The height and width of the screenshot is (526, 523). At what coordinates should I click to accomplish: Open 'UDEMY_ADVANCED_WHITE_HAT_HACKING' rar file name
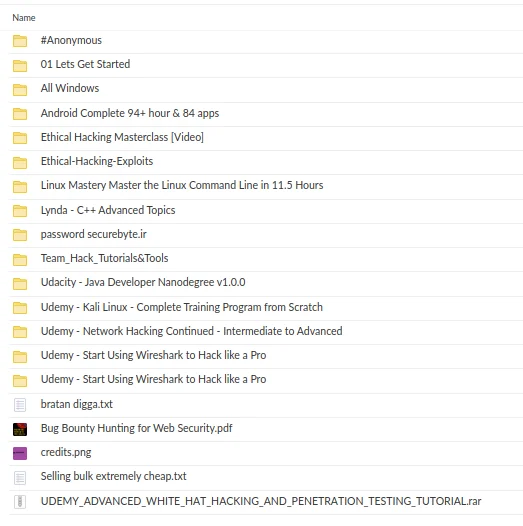[261, 501]
